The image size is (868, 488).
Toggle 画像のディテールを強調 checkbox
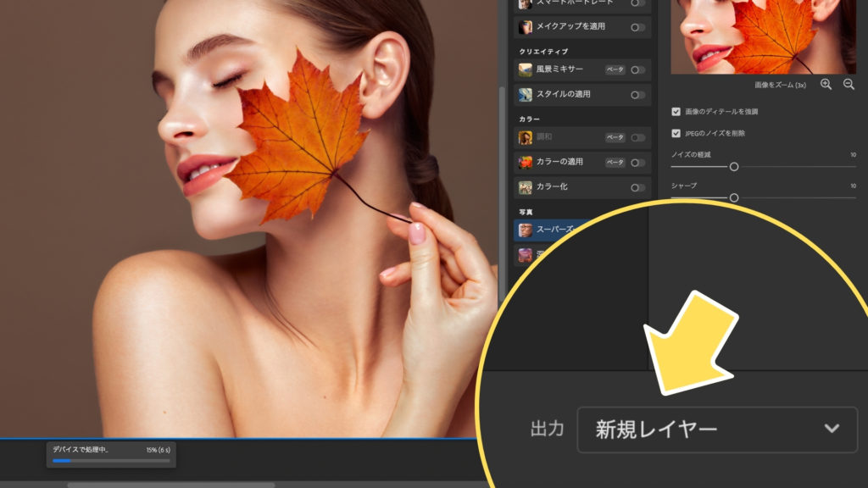tap(676, 111)
